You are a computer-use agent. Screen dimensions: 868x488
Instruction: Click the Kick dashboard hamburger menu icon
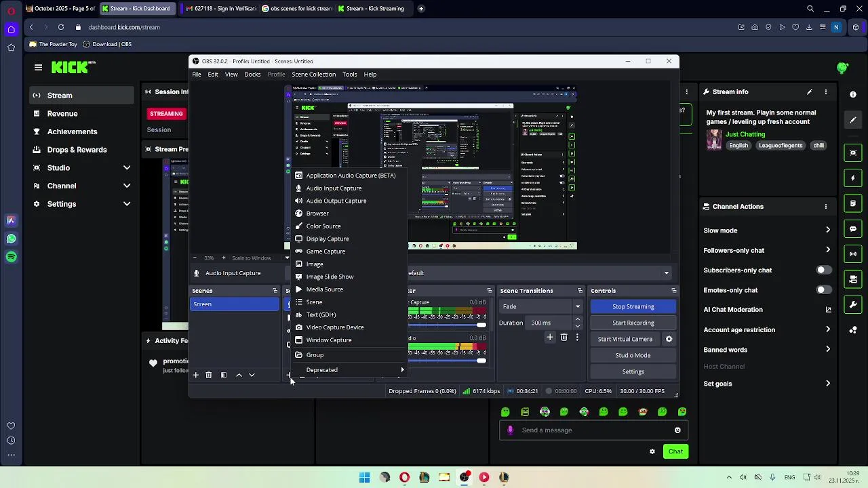pyautogui.click(x=38, y=67)
